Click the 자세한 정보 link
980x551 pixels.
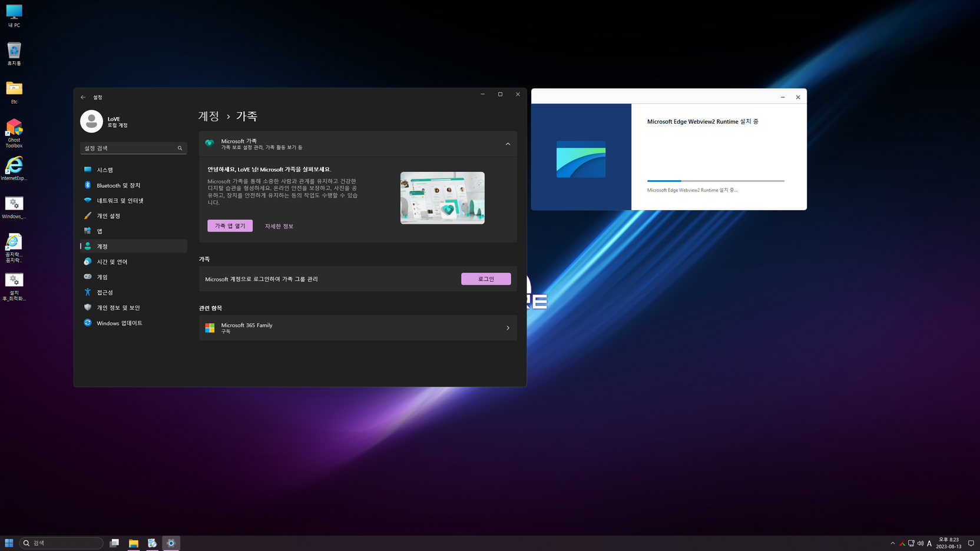point(279,226)
